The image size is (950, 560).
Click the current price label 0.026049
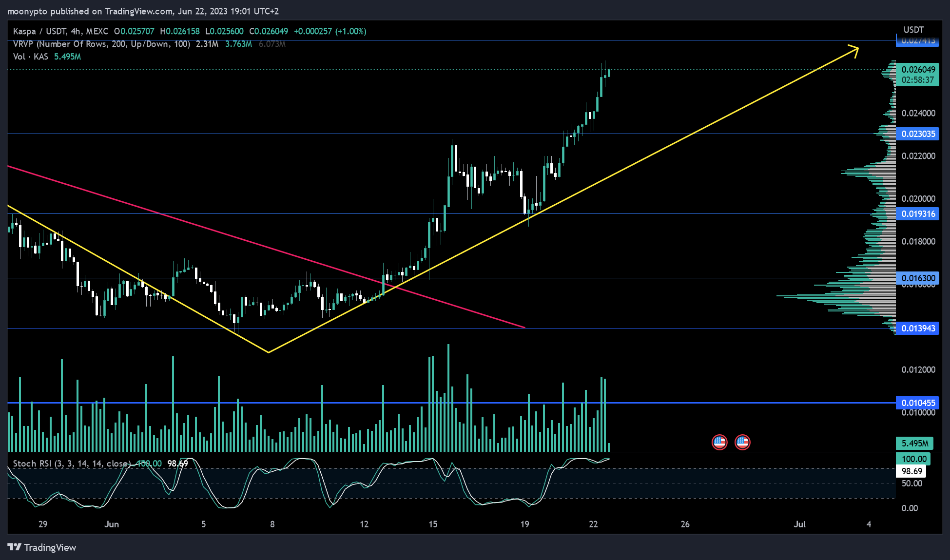pyautogui.click(x=918, y=70)
